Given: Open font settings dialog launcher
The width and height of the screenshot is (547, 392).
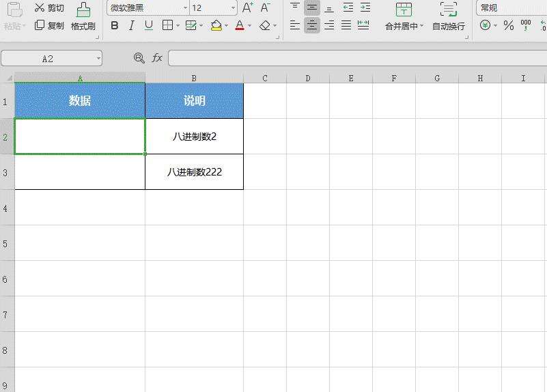Looking at the screenshot, I should point(278,37).
